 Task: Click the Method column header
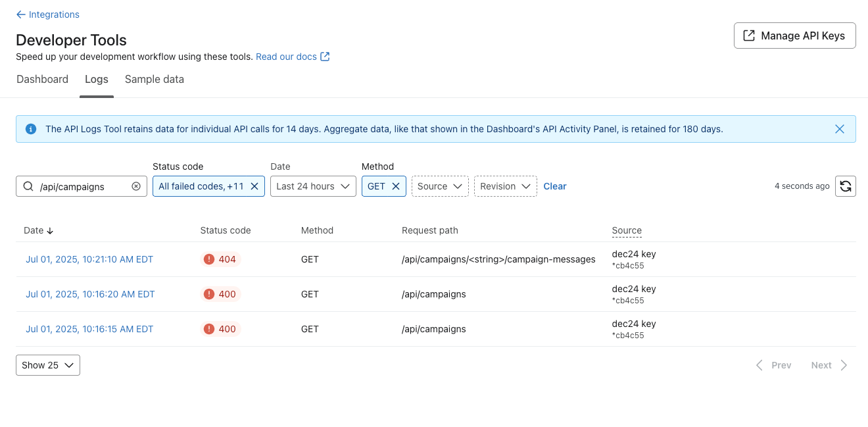click(317, 230)
